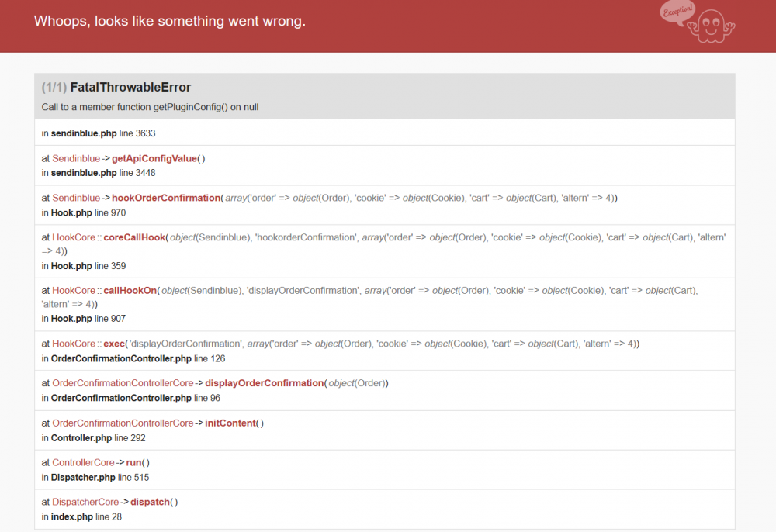Screen dimensions: 776x532
Task: Open the Sendinblue class link before getApiConfigValue
Action: pyautogui.click(x=76, y=159)
